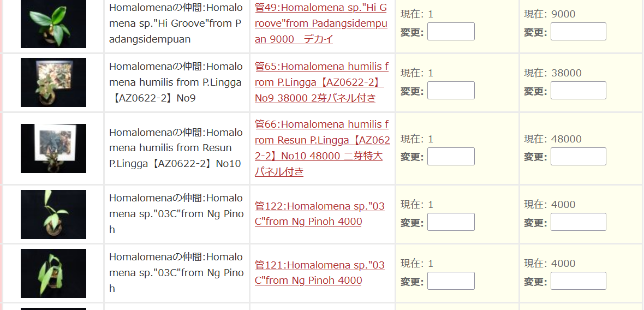The width and height of the screenshot is (644, 310).
Task: Focus stock change field for 管122 row
Action: 451,222
